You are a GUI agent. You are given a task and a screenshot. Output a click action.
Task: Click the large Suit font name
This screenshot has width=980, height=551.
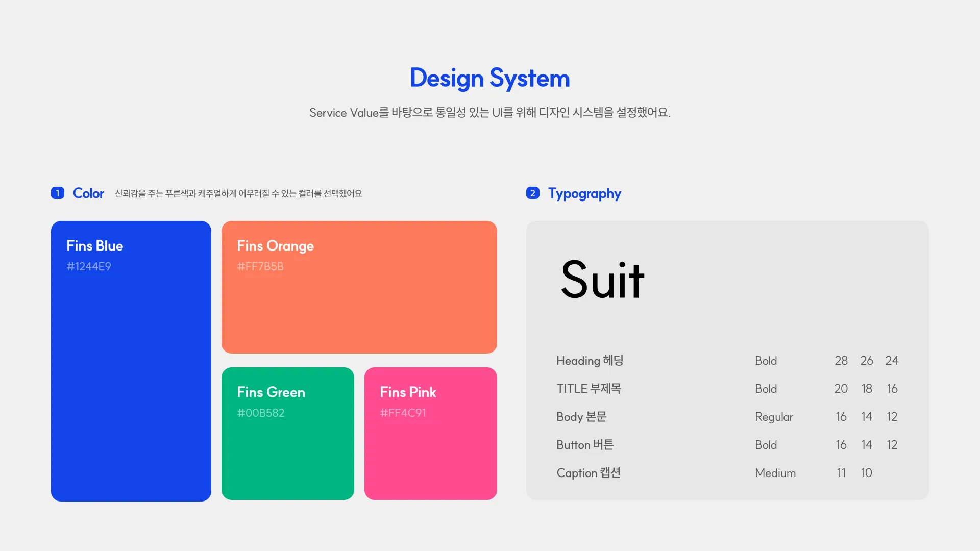point(603,280)
